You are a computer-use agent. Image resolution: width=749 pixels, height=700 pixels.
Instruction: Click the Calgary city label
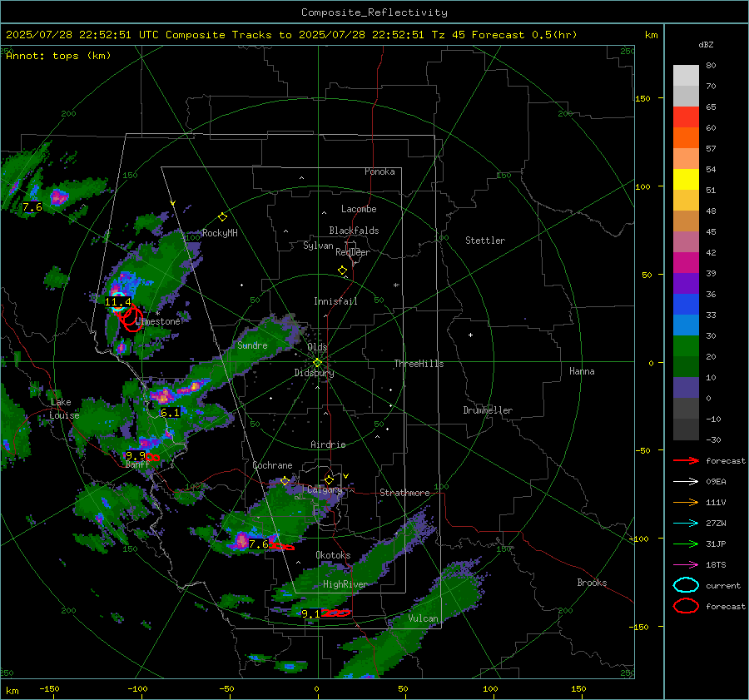point(325,489)
